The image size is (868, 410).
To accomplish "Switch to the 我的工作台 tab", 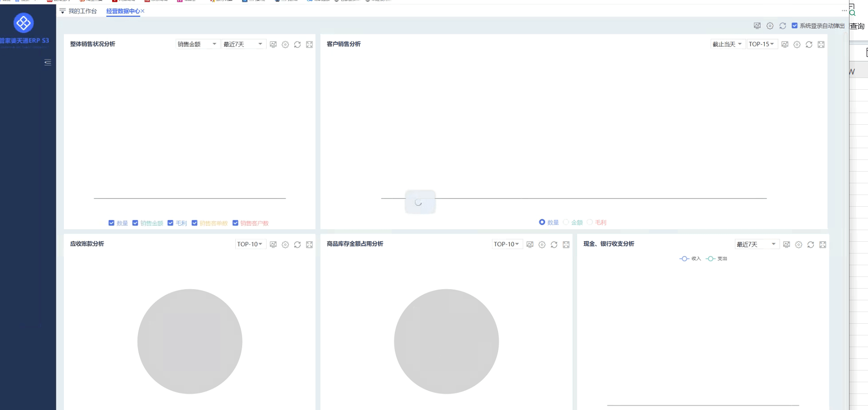I will 82,11.
